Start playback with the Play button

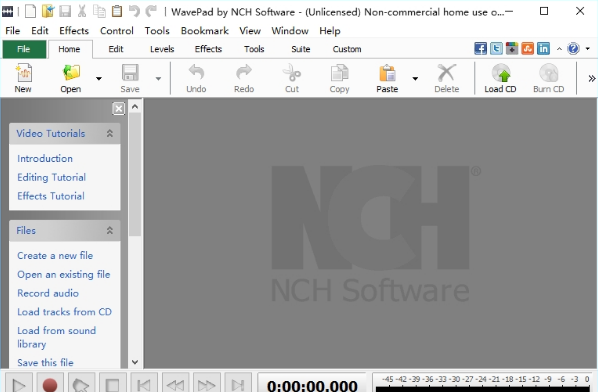click(19, 383)
